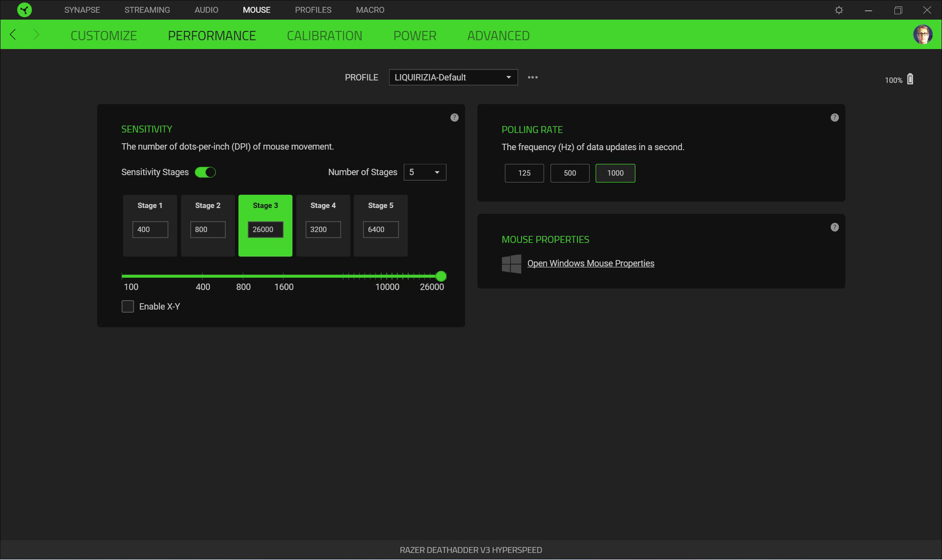The width and height of the screenshot is (942, 560).
Task: Enable the X-Y checkbox
Action: coord(128,307)
